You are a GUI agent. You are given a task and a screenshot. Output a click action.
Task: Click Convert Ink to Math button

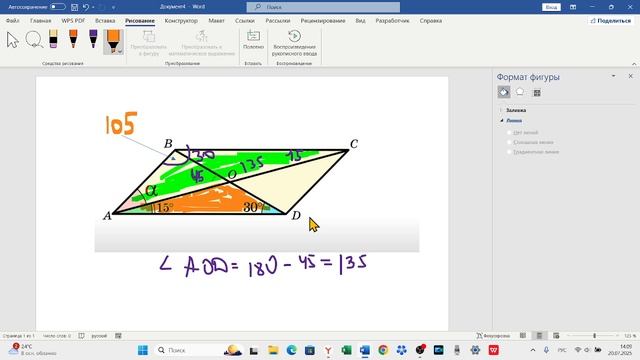point(202,43)
